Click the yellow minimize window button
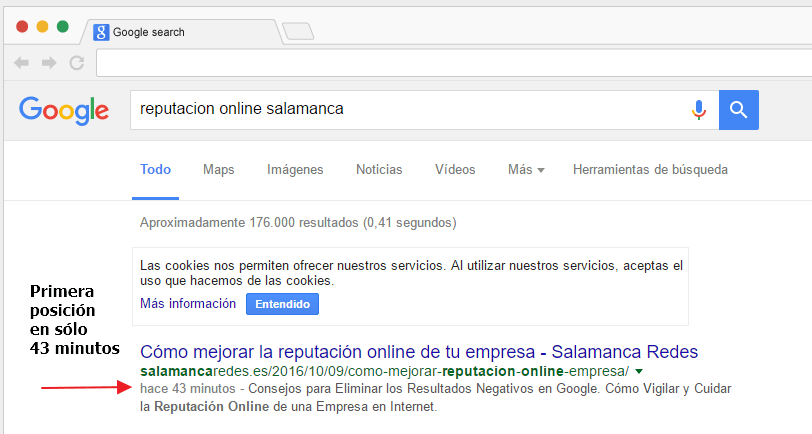 42,26
